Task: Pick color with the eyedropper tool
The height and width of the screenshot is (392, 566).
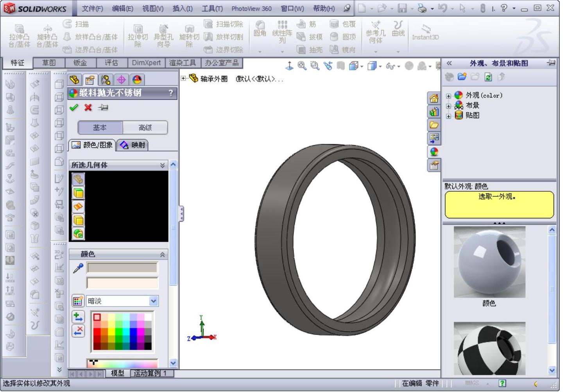Action: pyautogui.click(x=78, y=268)
